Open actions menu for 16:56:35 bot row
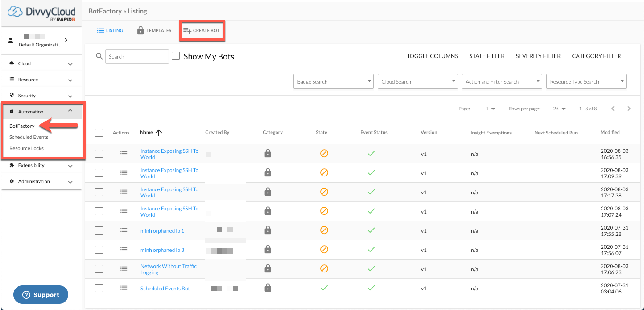Image resolution: width=644 pixels, height=310 pixels. [124, 153]
